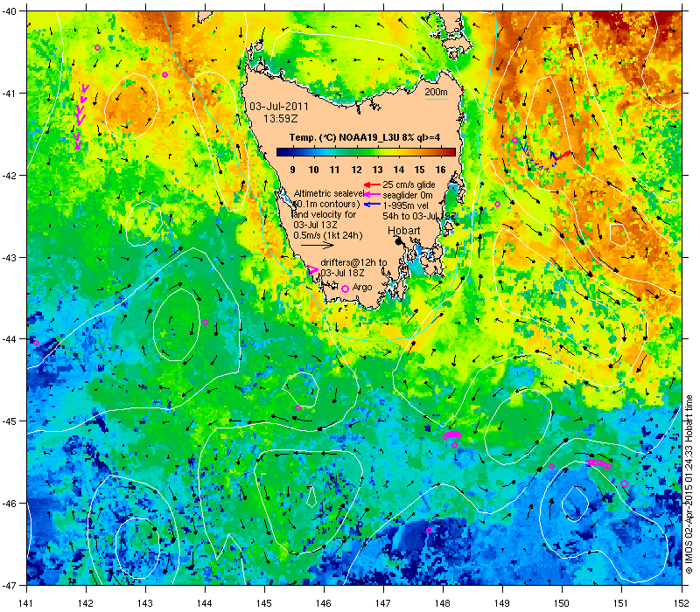The height and width of the screenshot is (612, 700).
Task: Click the blue seaglider velocity arrows near 149.5E 41.8S
Action: point(538,158)
